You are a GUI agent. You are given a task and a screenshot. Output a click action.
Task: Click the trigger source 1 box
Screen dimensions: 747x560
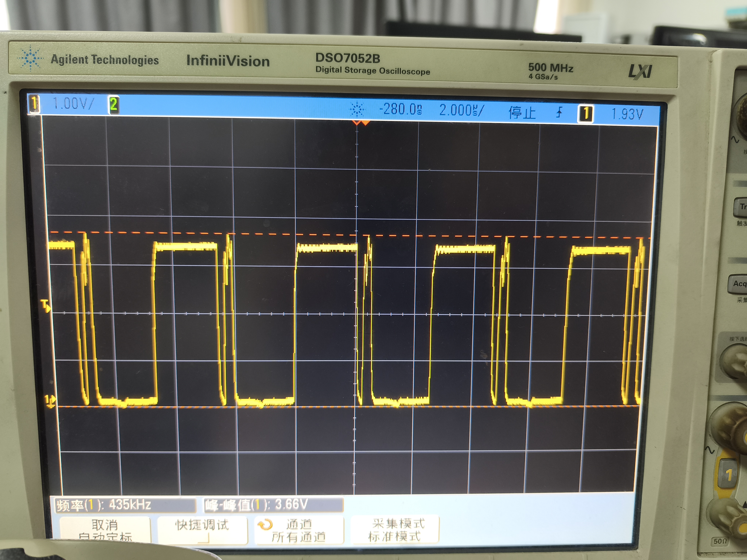[x=586, y=113]
